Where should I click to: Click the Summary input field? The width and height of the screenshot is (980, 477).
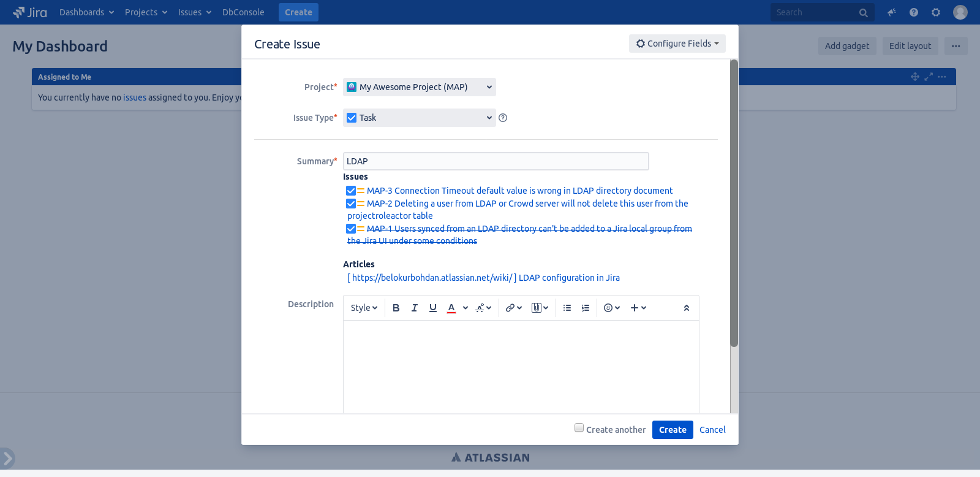pos(496,161)
